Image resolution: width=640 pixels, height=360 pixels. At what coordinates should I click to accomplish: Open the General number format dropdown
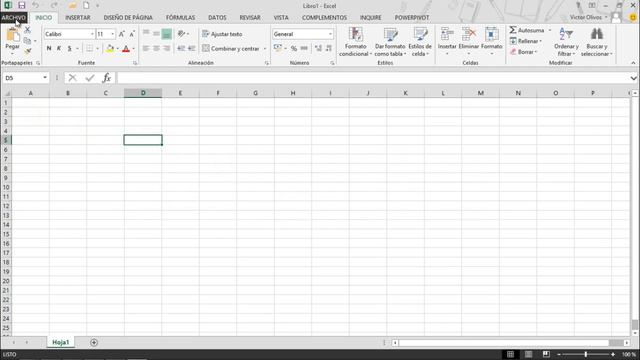pyautogui.click(x=330, y=34)
